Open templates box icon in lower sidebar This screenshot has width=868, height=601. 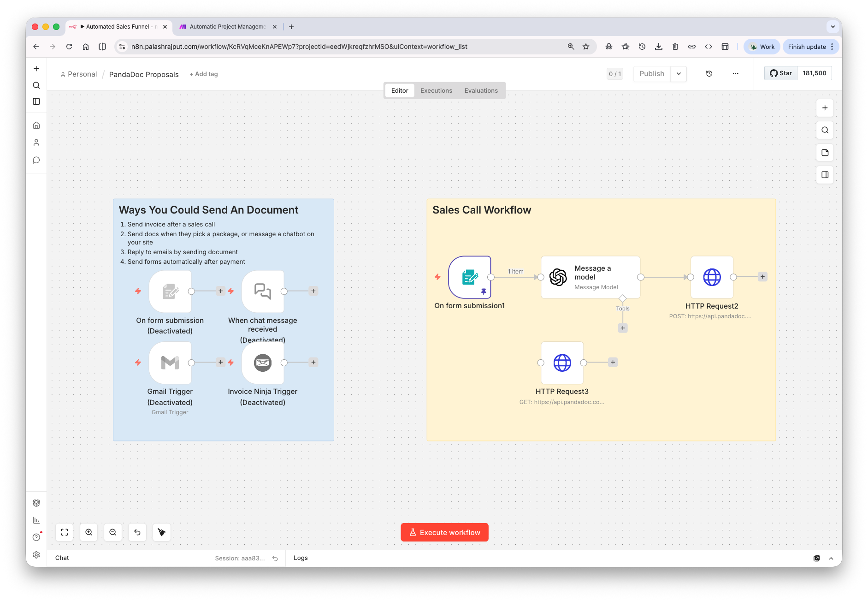(x=36, y=503)
